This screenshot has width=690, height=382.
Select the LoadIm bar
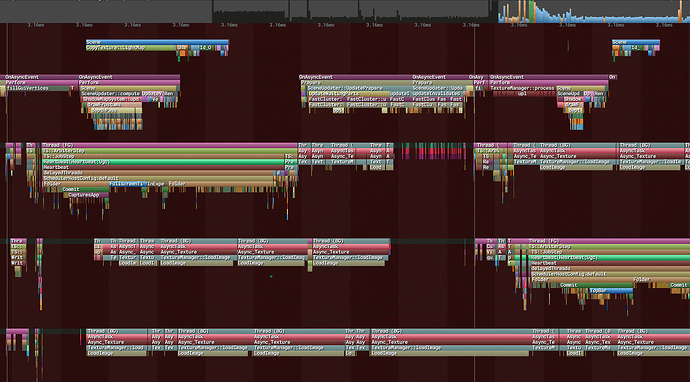click(128, 263)
